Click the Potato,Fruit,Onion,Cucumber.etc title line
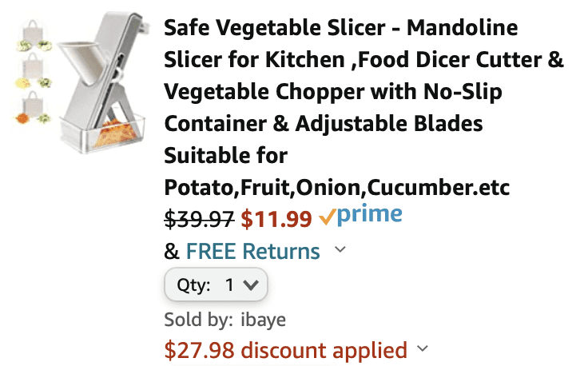 [337, 188]
